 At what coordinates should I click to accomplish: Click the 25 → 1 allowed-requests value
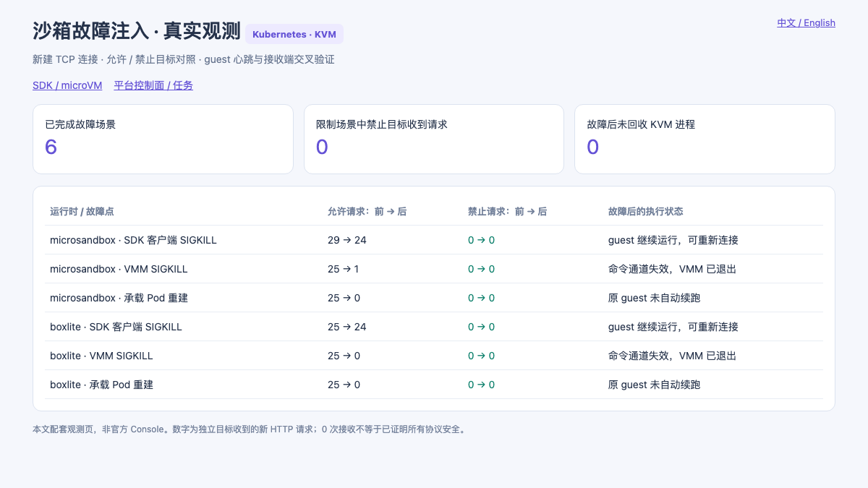pos(344,269)
